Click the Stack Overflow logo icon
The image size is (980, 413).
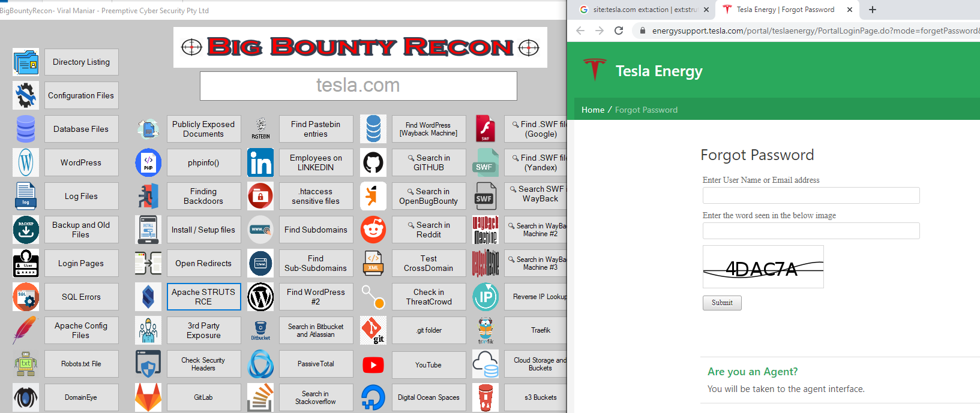click(x=260, y=397)
